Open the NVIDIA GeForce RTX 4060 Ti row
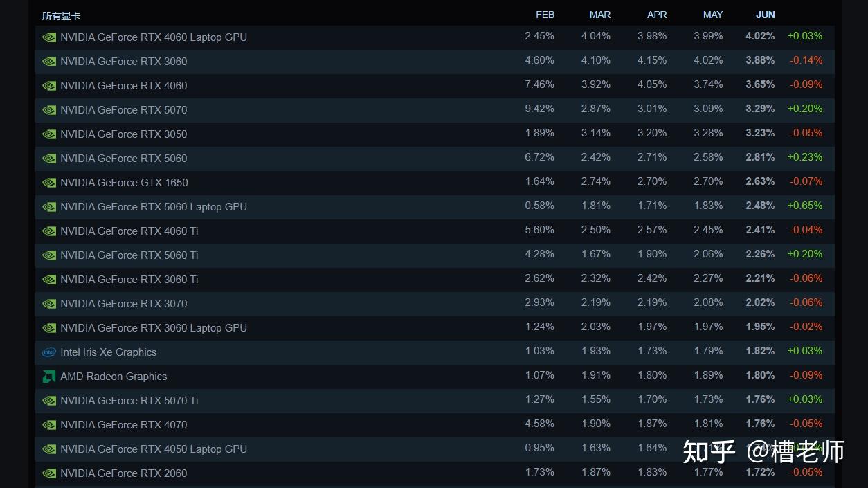The height and width of the screenshot is (488, 868). coord(435,231)
